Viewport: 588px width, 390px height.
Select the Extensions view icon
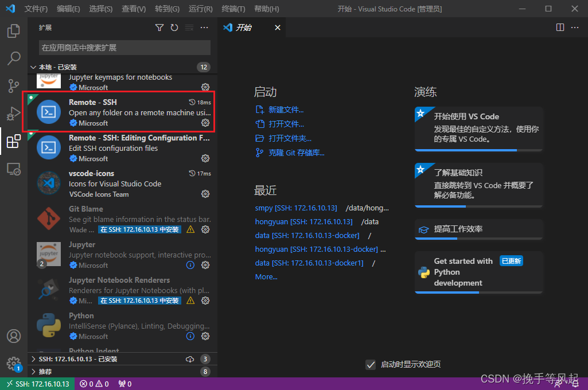tap(14, 141)
